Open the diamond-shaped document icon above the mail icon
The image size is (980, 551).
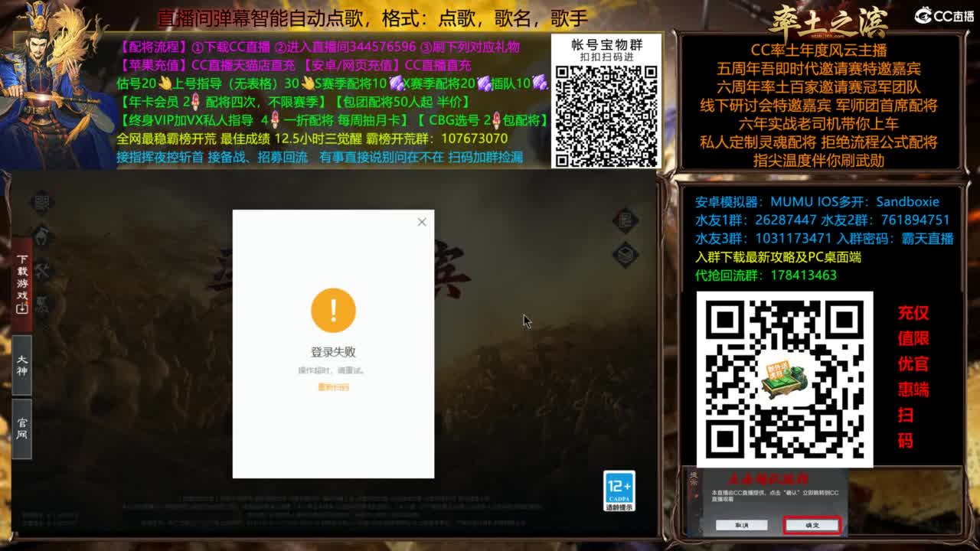pyautogui.click(x=625, y=220)
